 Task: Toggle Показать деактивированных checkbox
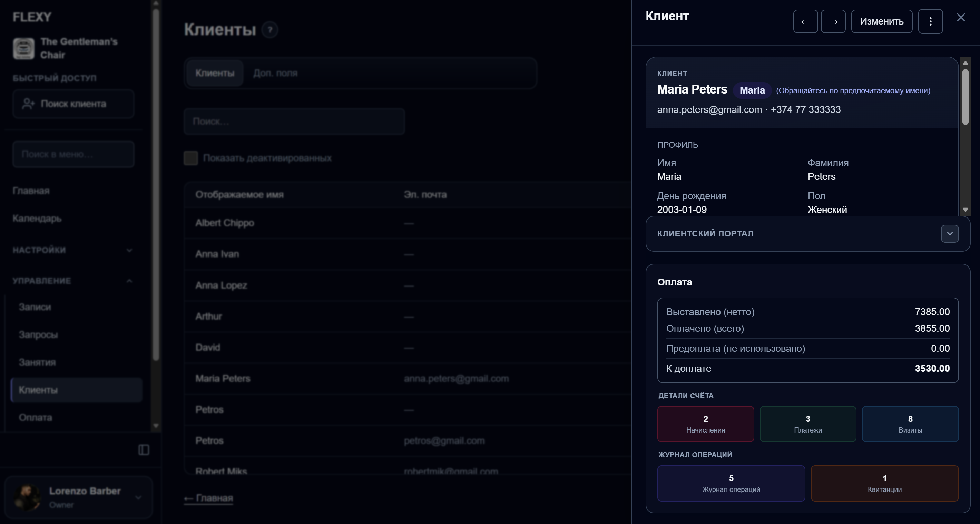pos(191,158)
